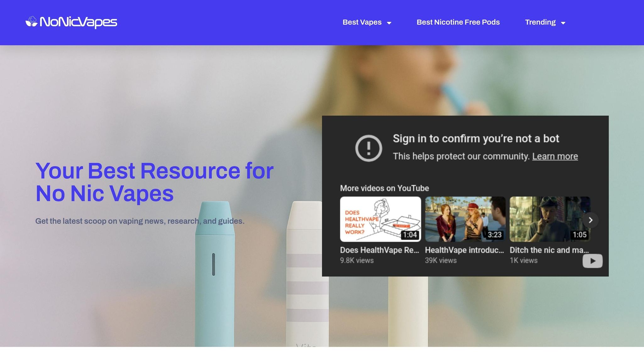Click the exclamation warning icon
Viewport: 644px width, 362px height.
coord(369,148)
